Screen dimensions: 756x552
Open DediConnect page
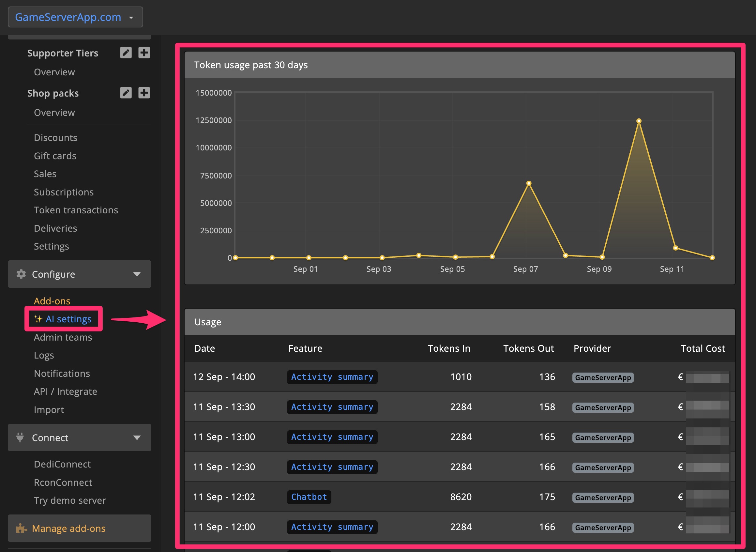(63, 465)
